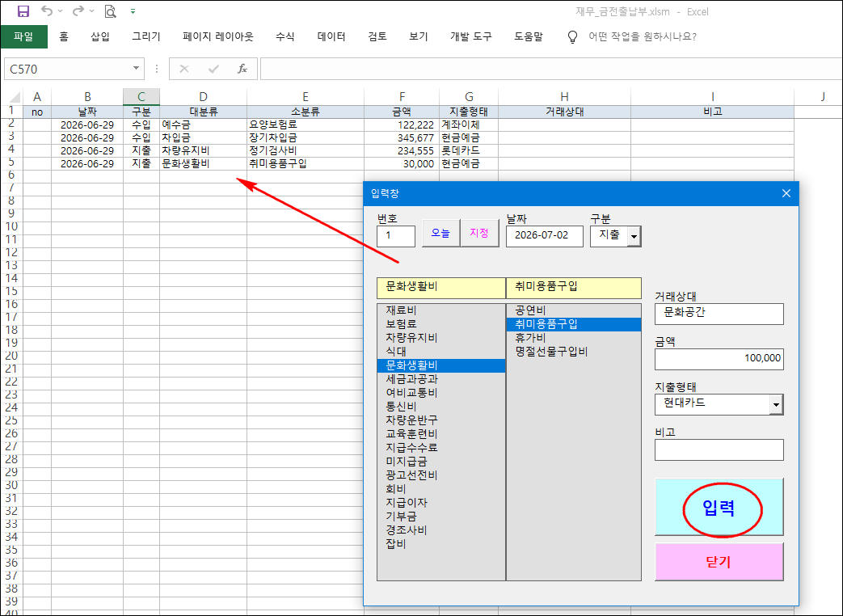This screenshot has height=616, width=843.
Task: Switch to the 삽입 ribbon tab
Action: (100, 36)
